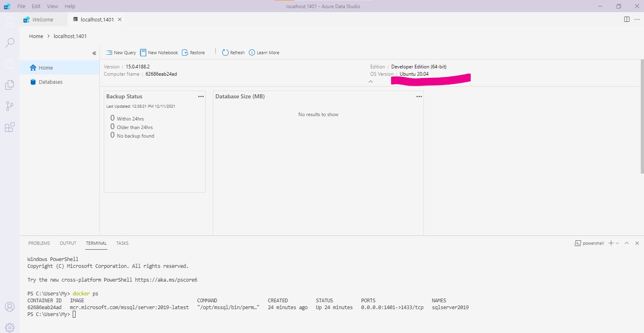Maximize the panel with up chevron
The height and width of the screenshot is (333, 644).
(627, 243)
